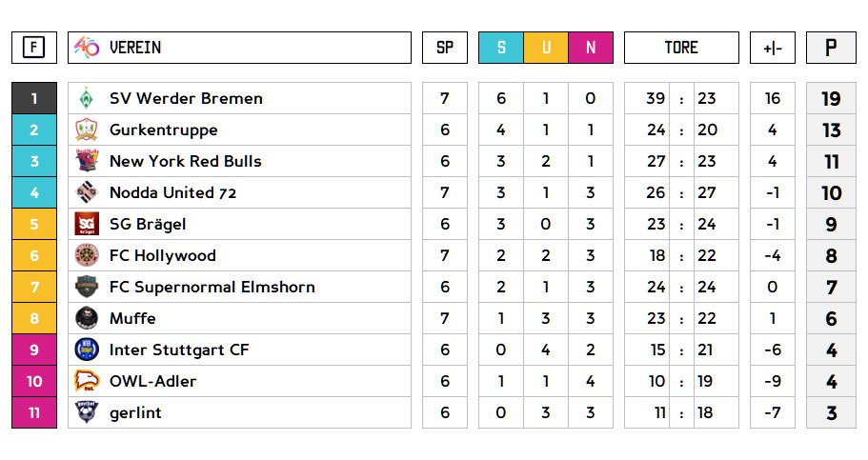
Task: Sort by the TORE column header
Action: 681,48
